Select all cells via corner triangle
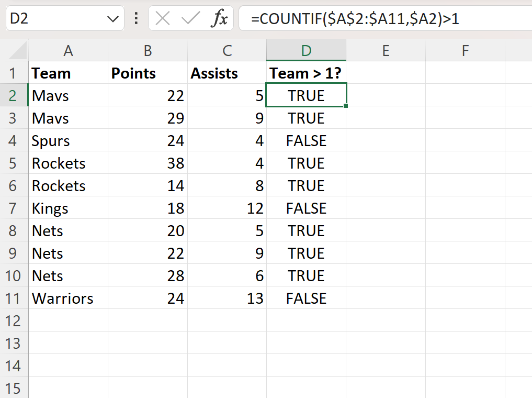The height and width of the screenshot is (398, 532). (18, 51)
